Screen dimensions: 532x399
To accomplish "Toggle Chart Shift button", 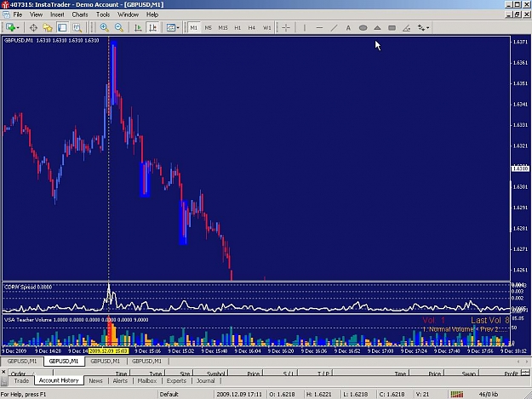I will click(x=152, y=28).
